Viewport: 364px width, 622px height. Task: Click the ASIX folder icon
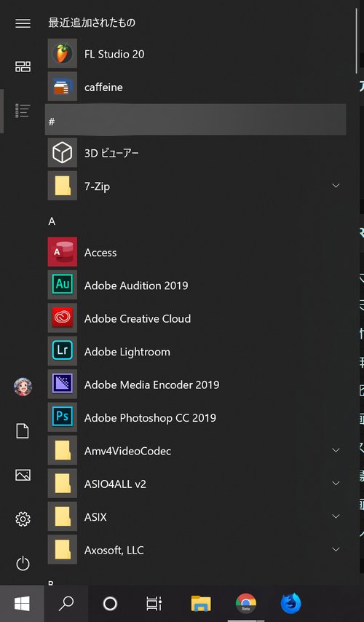click(63, 516)
